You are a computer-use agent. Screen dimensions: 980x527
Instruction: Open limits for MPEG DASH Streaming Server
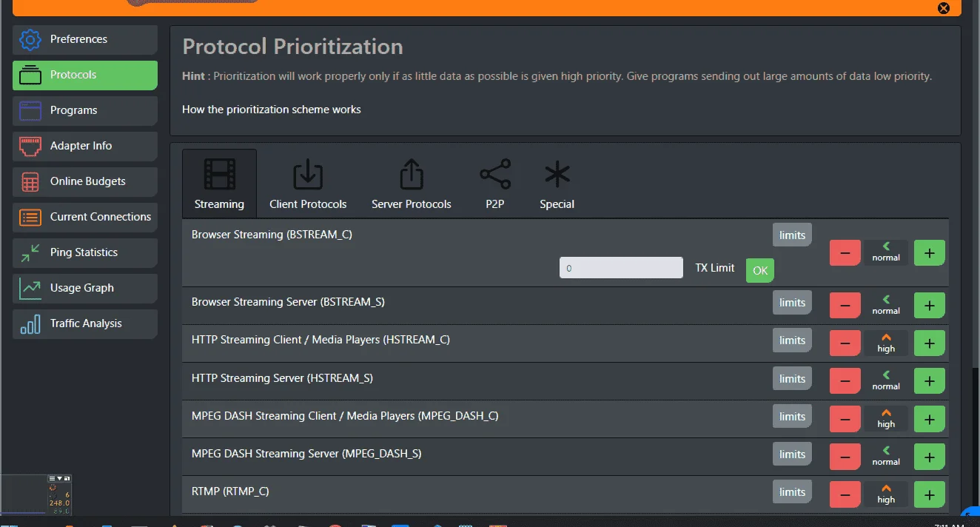point(792,454)
